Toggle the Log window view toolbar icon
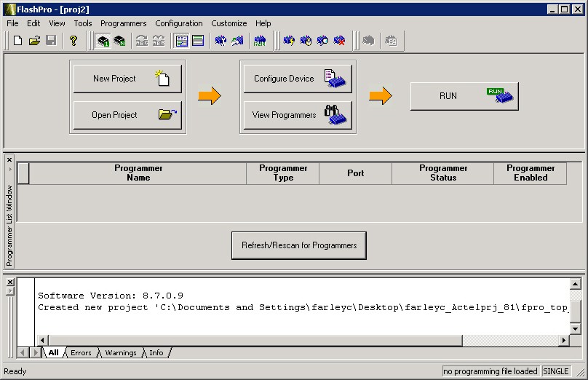Viewport: 588px width, 380px height. [198, 41]
